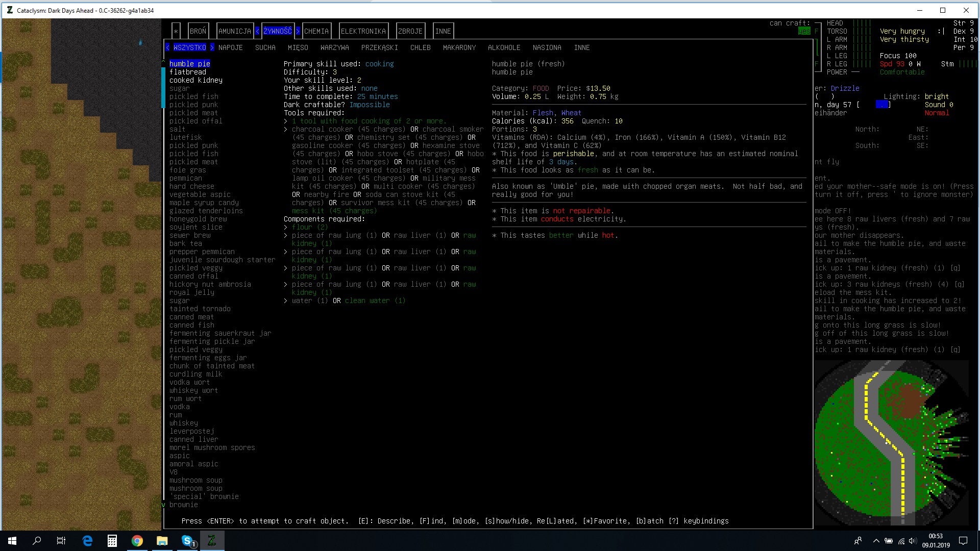980x551 pixels.
Task: Select the honeygold brew recipe
Action: tap(198, 219)
